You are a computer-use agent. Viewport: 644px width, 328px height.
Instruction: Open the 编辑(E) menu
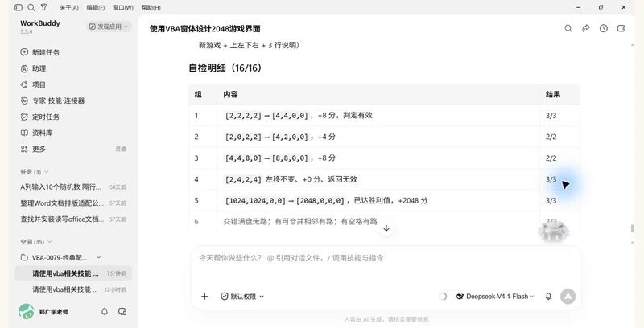click(x=96, y=8)
